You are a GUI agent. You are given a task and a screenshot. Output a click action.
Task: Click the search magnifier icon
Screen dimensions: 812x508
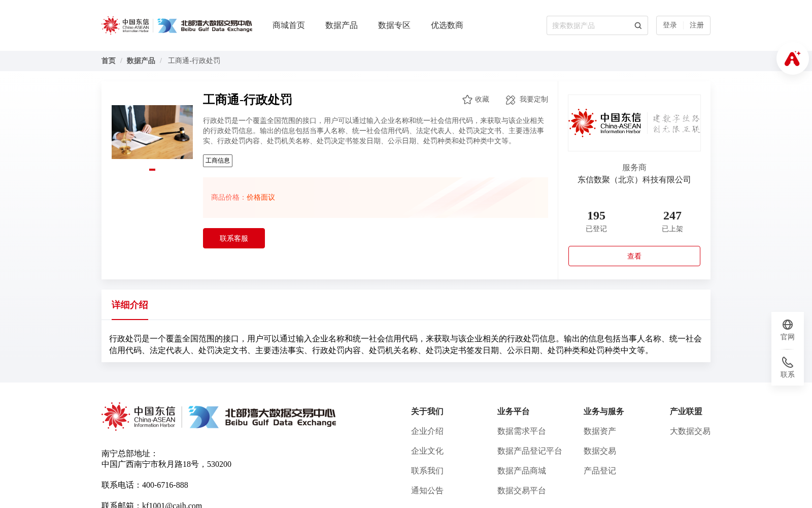point(638,25)
